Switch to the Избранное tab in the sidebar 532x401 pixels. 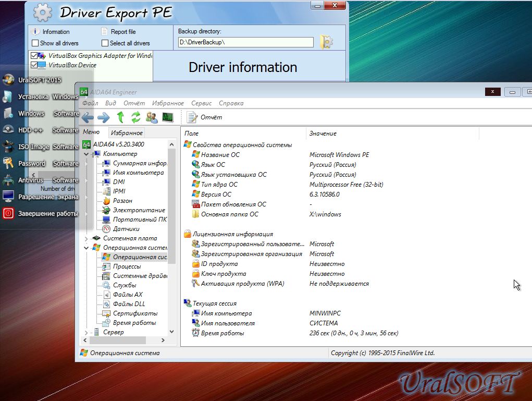[x=127, y=133]
